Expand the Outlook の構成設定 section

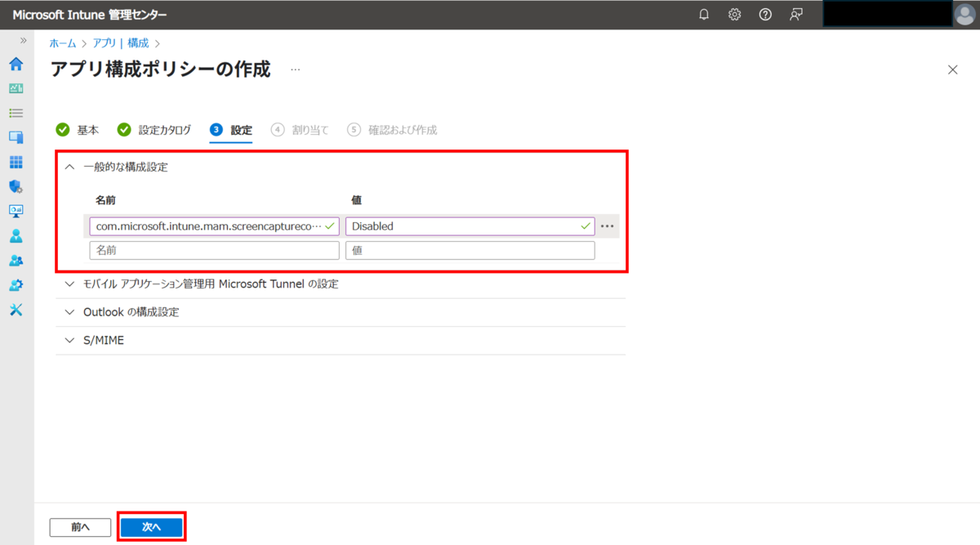pyautogui.click(x=341, y=312)
